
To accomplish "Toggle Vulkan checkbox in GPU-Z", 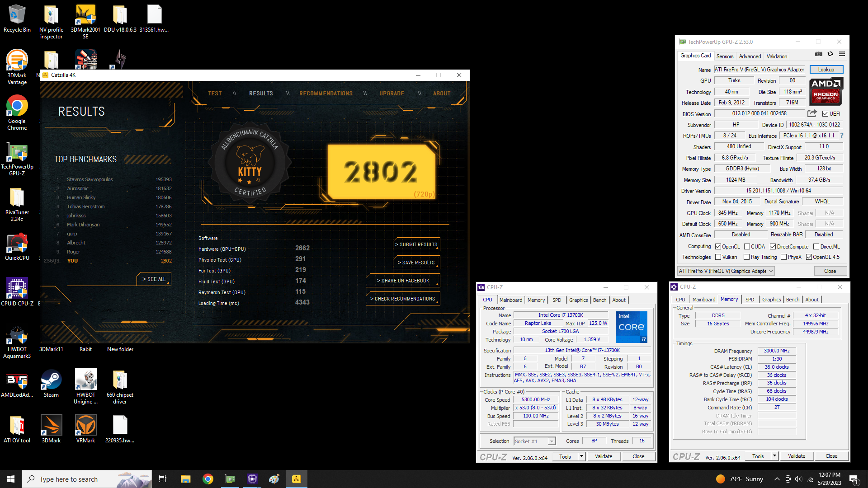I will (x=718, y=257).
